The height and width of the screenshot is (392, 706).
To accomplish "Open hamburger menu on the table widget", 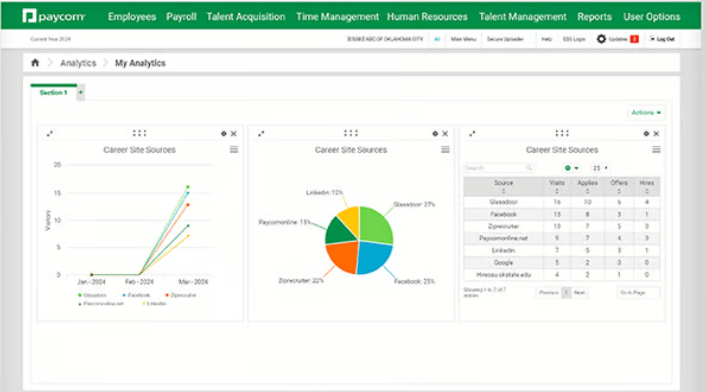I will coord(656,149).
